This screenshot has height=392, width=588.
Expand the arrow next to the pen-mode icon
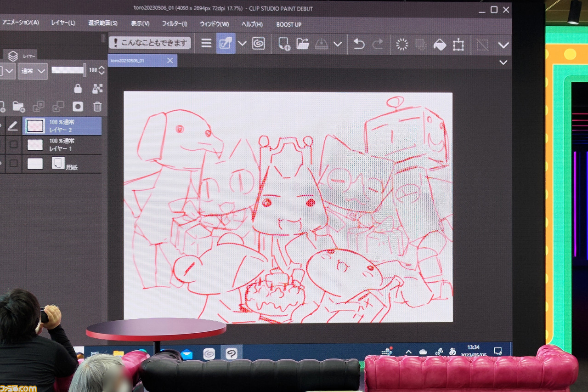(242, 44)
